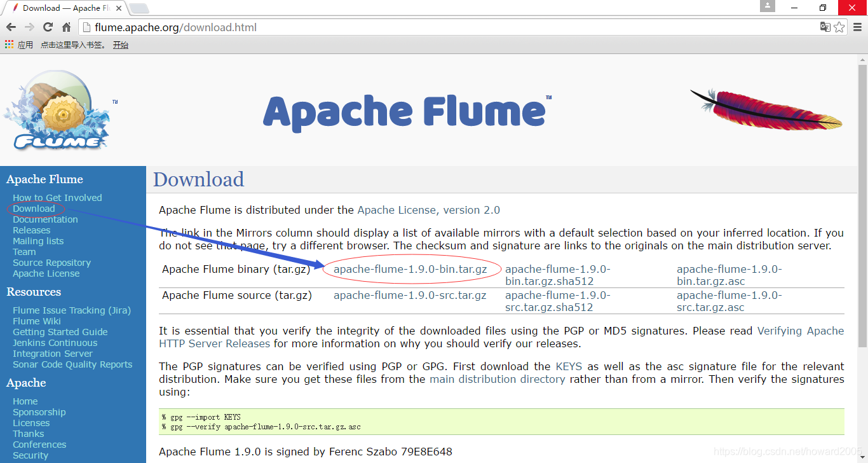This screenshot has width=868, height=463.
Task: Open the main distribution directory link
Action: coord(498,379)
